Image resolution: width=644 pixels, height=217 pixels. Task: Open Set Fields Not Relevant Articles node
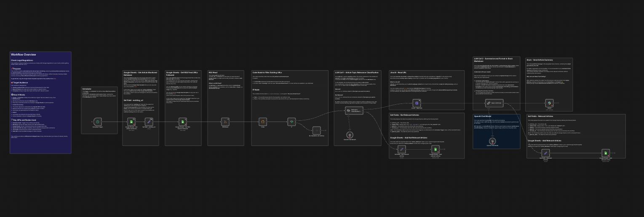pyautogui.click(x=401, y=149)
